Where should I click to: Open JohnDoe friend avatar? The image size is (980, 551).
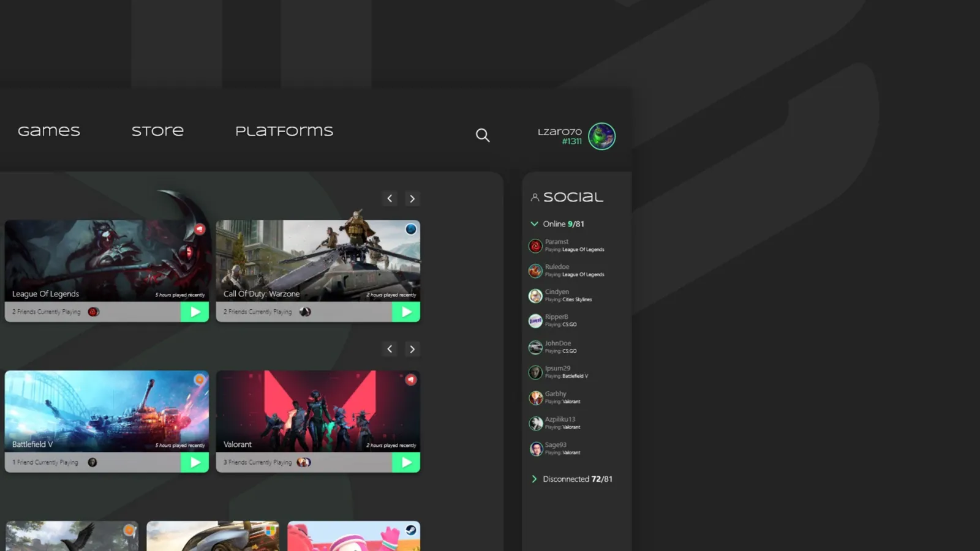pyautogui.click(x=535, y=347)
